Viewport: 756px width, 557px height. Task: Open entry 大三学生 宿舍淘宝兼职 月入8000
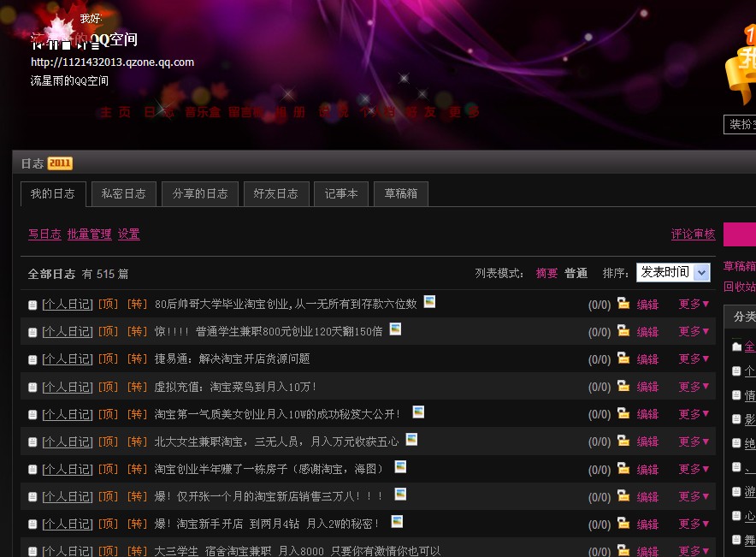pyautogui.click(x=298, y=551)
